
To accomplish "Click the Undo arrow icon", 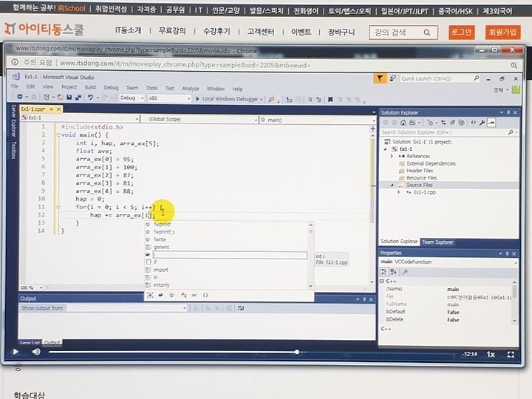I will tap(90, 98).
